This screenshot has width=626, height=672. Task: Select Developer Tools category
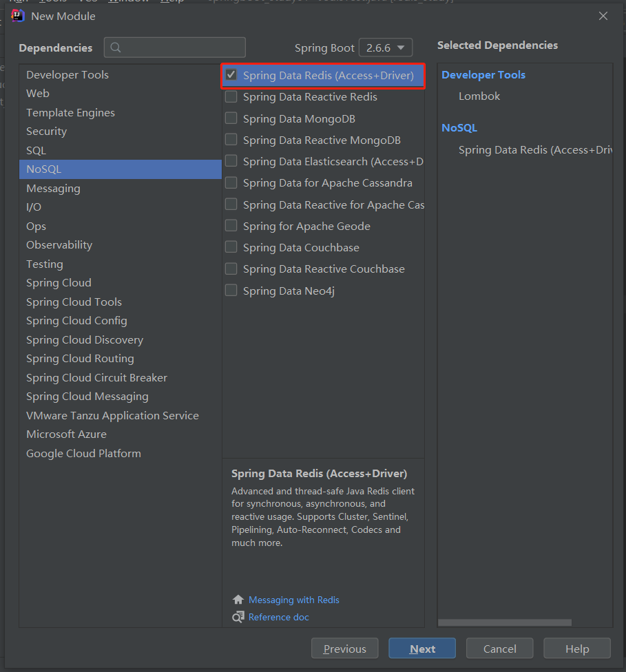tap(121, 74)
